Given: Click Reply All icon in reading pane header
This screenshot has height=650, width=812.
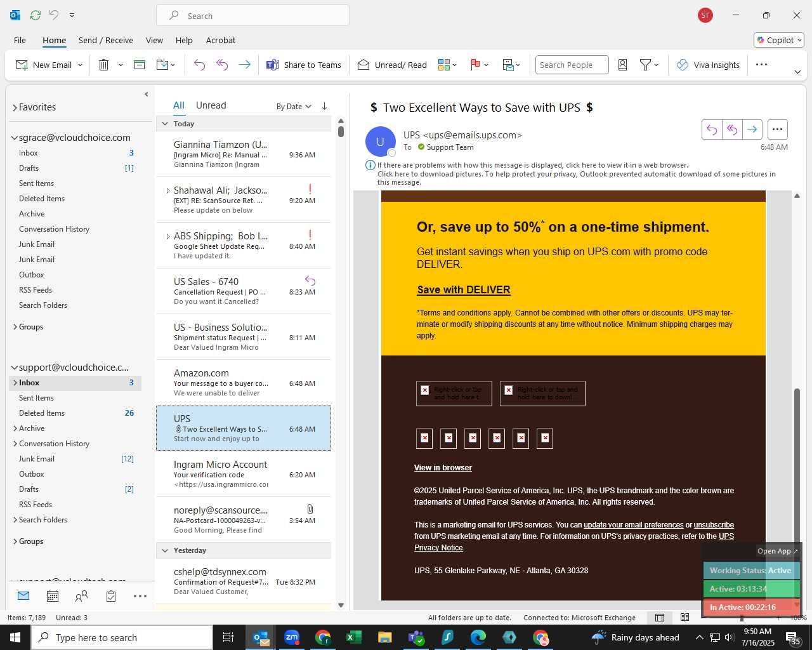Looking at the screenshot, I should (732, 129).
